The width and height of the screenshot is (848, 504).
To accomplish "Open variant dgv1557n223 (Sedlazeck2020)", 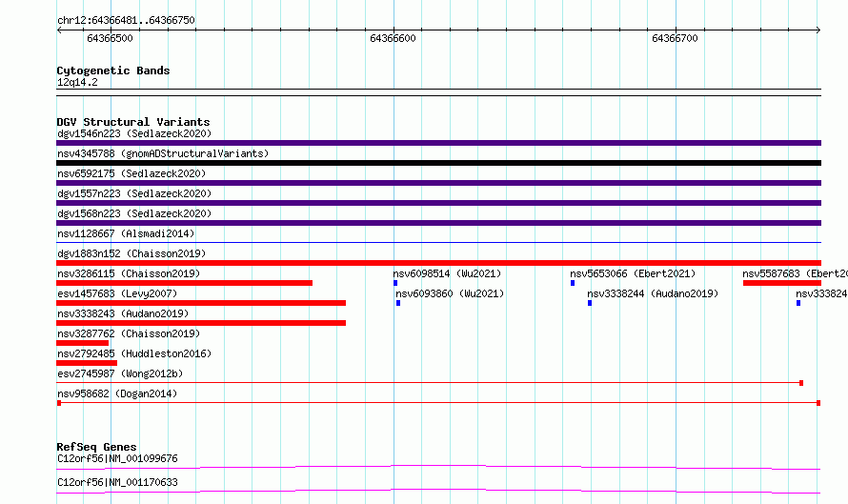I will click(134, 193).
